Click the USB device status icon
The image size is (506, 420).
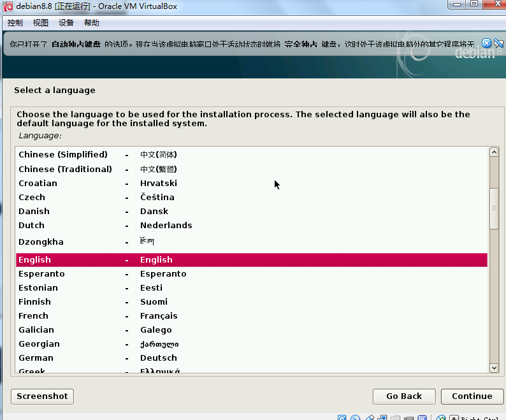[369, 418]
